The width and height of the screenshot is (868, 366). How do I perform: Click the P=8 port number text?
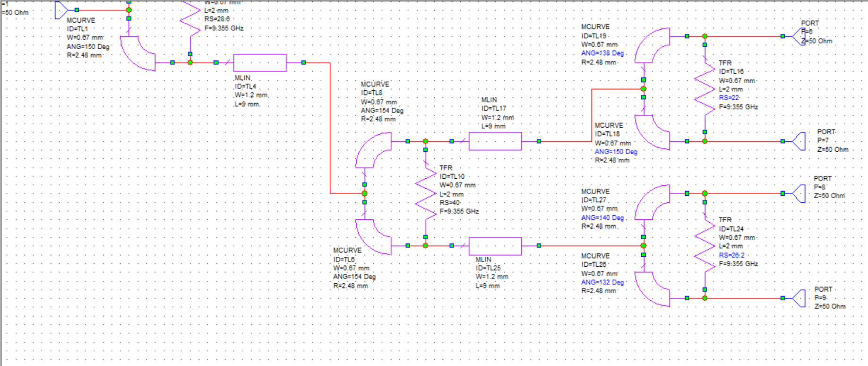pyautogui.click(x=820, y=187)
